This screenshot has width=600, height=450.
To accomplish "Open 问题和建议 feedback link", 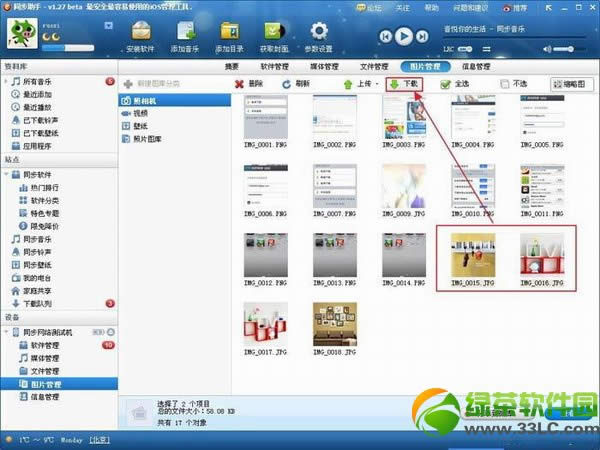I will 470,8.
